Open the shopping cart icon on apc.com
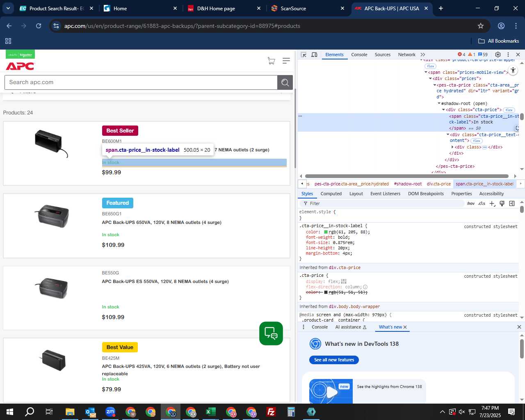 click(271, 61)
